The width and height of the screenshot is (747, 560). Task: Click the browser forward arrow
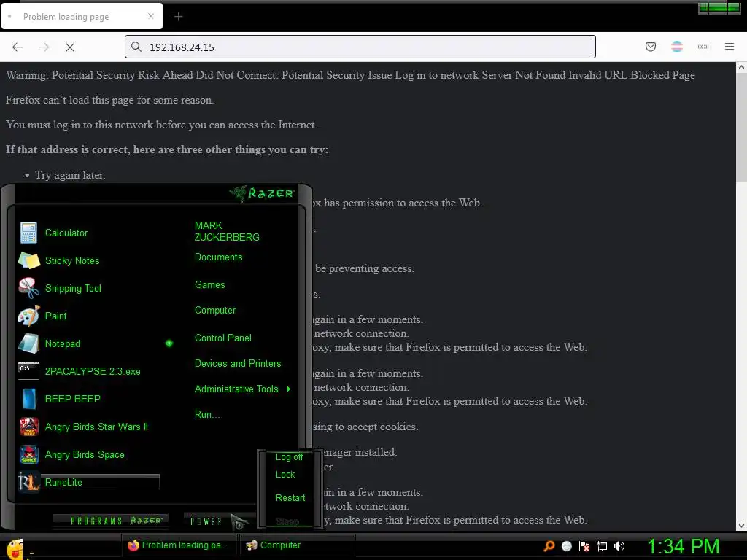tap(44, 47)
